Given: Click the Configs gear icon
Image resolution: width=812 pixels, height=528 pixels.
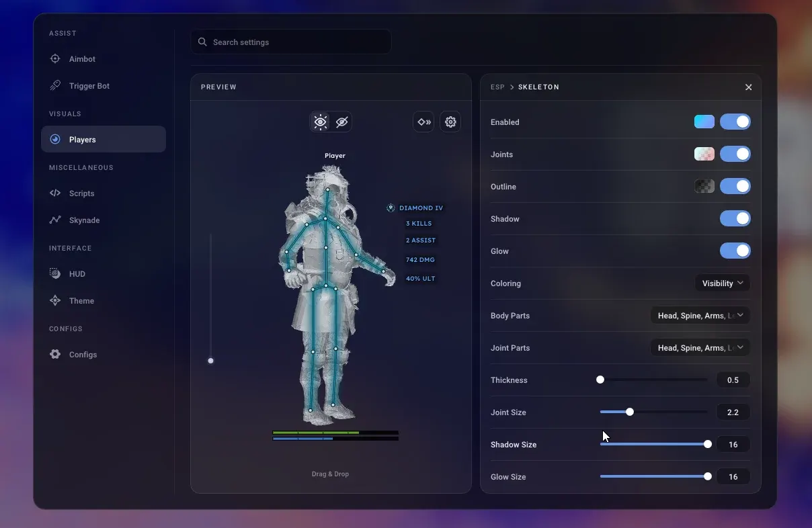Looking at the screenshot, I should pyautogui.click(x=55, y=355).
